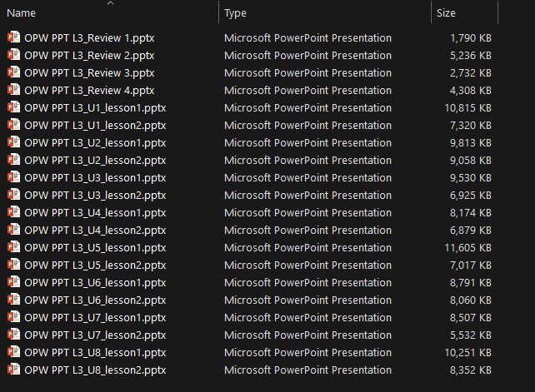
Task: Click the 10,815 KB size value
Action: point(468,107)
